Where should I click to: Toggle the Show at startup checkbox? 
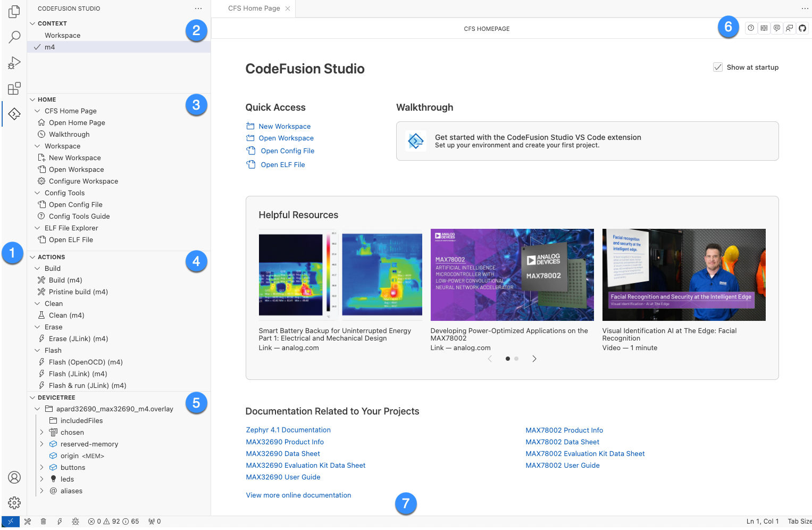[718, 67]
